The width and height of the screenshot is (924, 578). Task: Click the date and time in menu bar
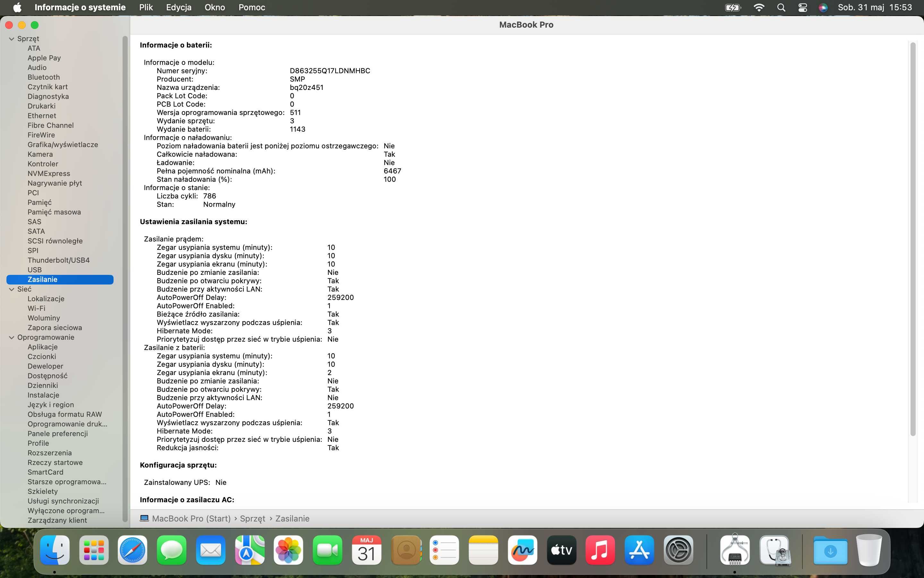(x=875, y=7)
